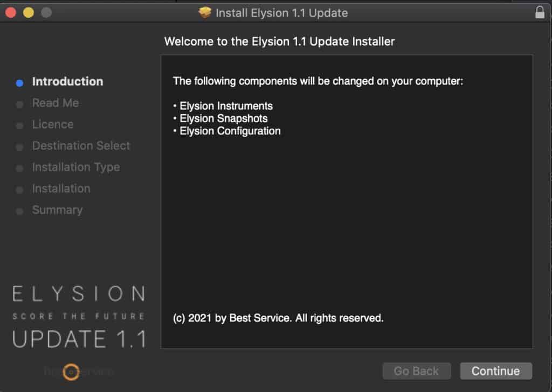Click the Continue button
The width and height of the screenshot is (552, 392).
pos(495,371)
